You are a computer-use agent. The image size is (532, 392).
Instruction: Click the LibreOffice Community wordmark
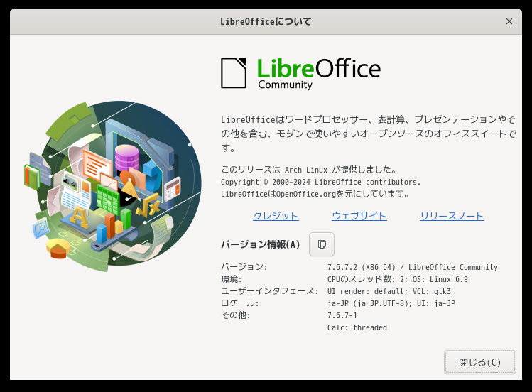pos(319,74)
